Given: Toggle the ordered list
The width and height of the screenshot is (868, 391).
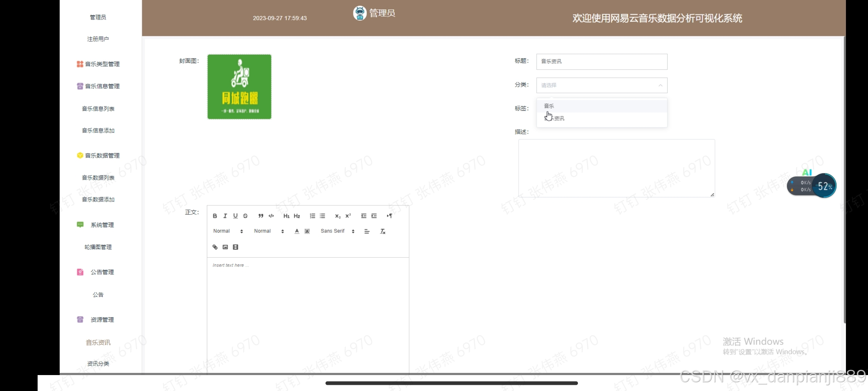Looking at the screenshot, I should point(312,216).
